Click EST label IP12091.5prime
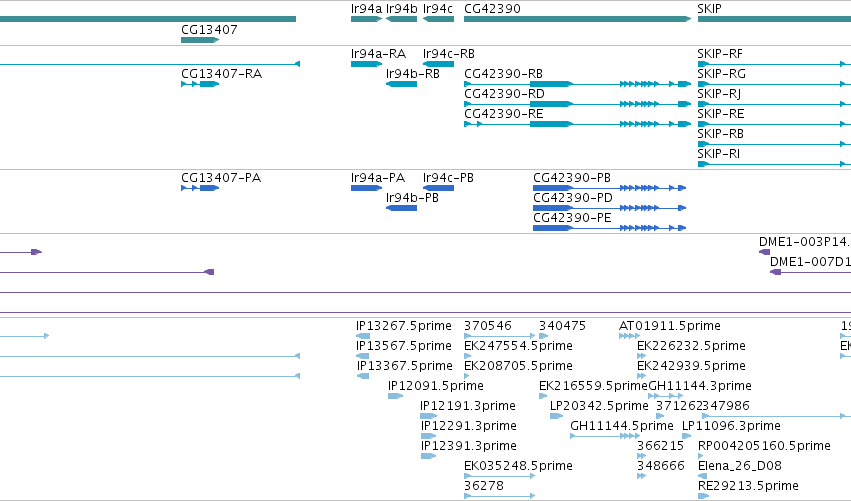The image size is (851, 501). 435,386
